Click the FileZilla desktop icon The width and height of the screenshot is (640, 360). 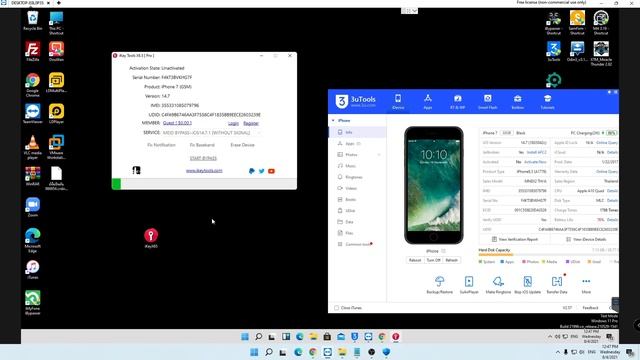coord(33,51)
